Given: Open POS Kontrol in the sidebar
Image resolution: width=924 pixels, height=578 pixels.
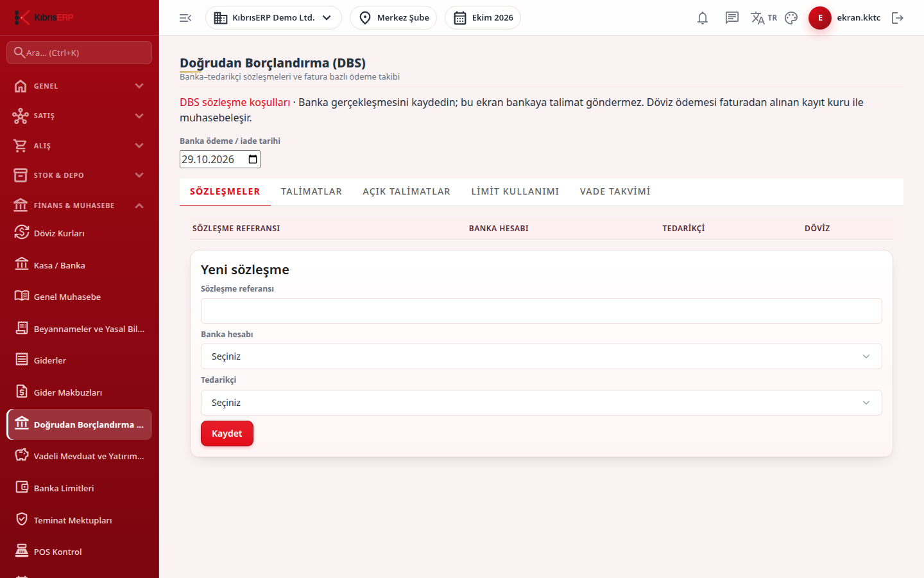Looking at the screenshot, I should click(x=80, y=552).
